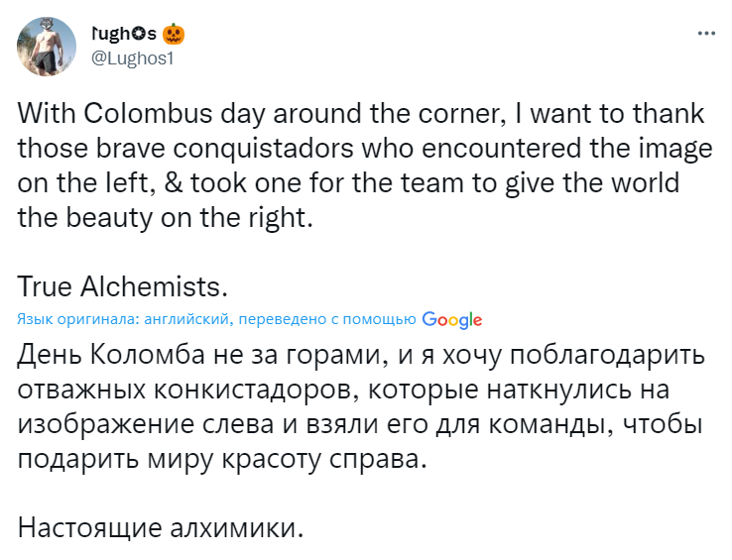Click the line starting 'изображение слева'
This screenshot has height=560, width=732.
point(361,424)
